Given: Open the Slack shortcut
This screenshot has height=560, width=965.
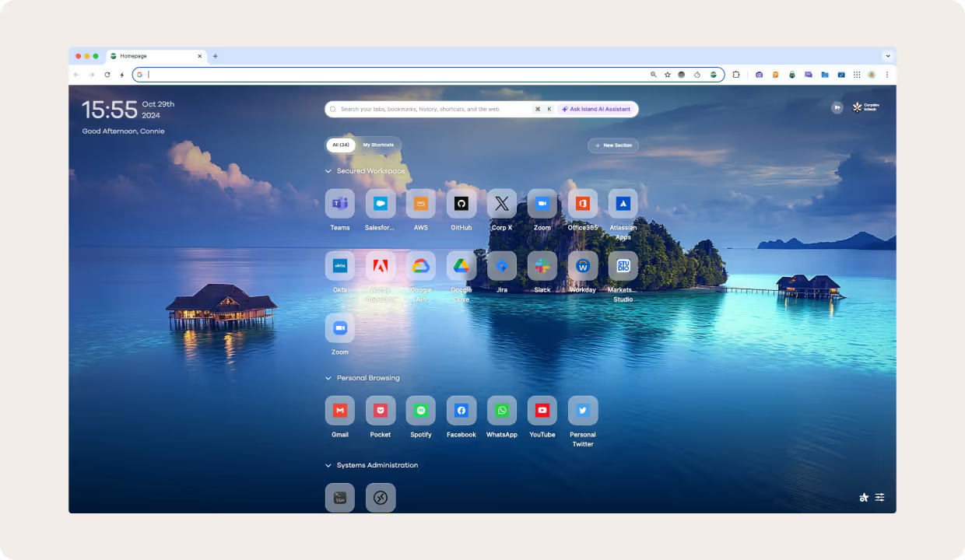Looking at the screenshot, I should 542,266.
